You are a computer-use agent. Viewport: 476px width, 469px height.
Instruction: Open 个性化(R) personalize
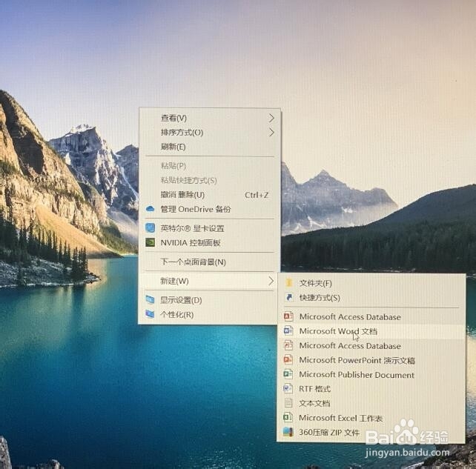pyautogui.click(x=210, y=315)
